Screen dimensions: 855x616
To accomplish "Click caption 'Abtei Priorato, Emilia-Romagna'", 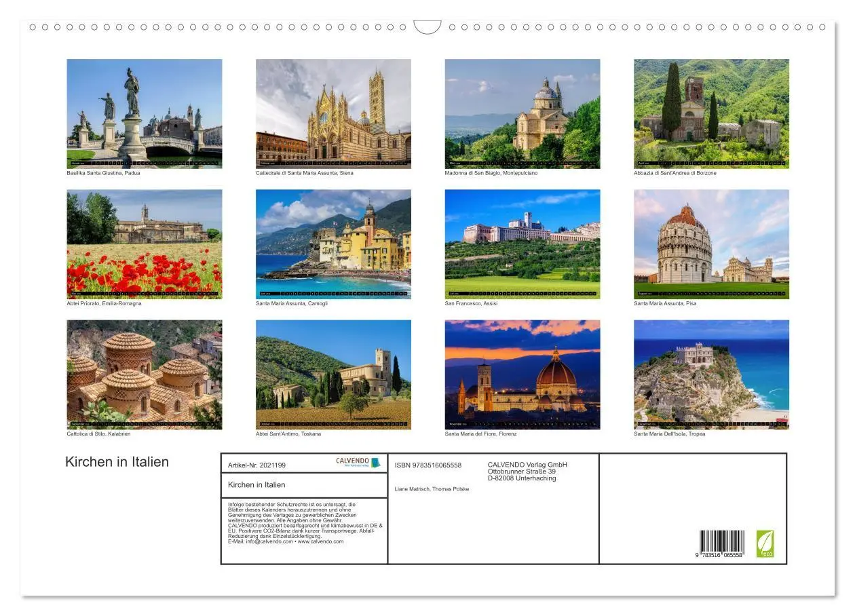I will (x=104, y=303).
